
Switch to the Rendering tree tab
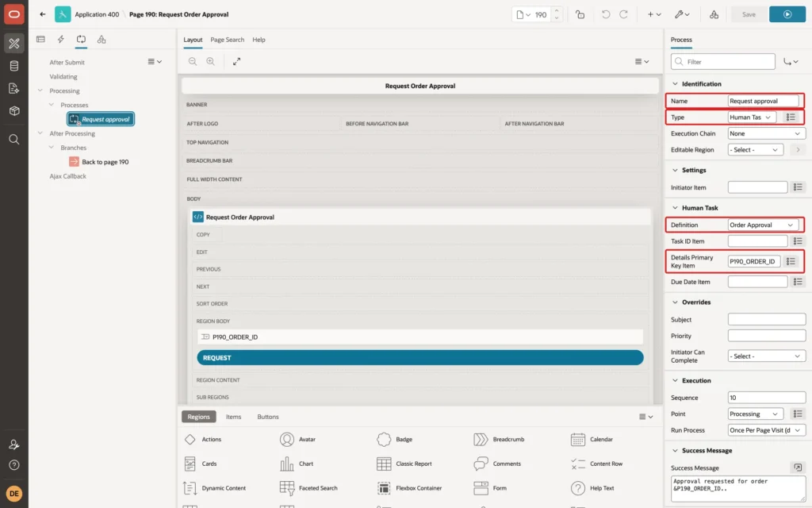pyautogui.click(x=40, y=40)
